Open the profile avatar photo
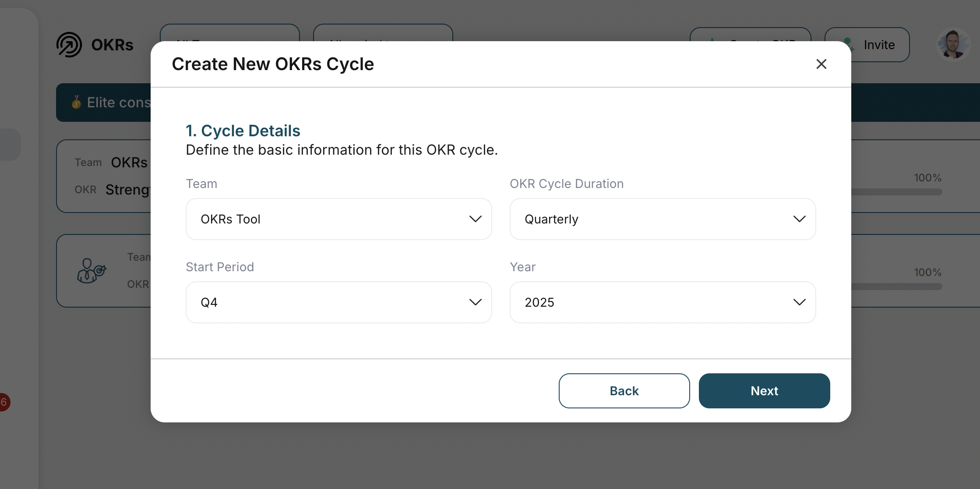The image size is (980, 489). 954,44
